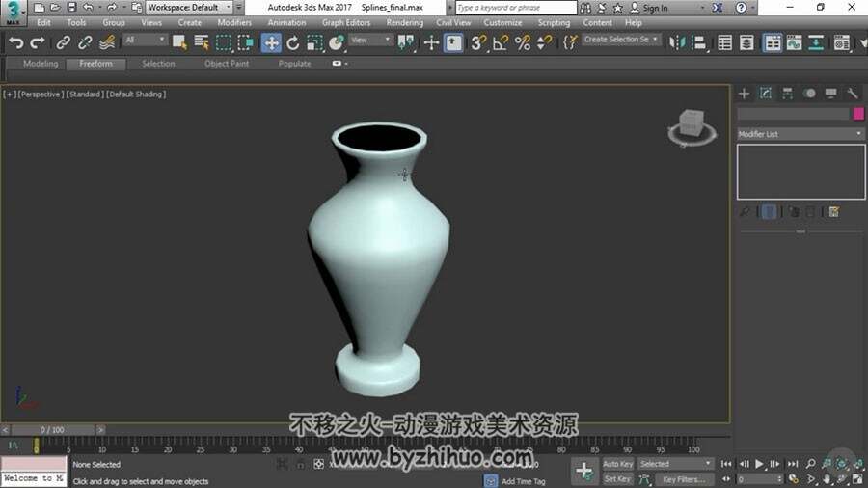The height and width of the screenshot is (488, 868).
Task: Toggle Window/Crossing selection mode
Action: (245, 42)
